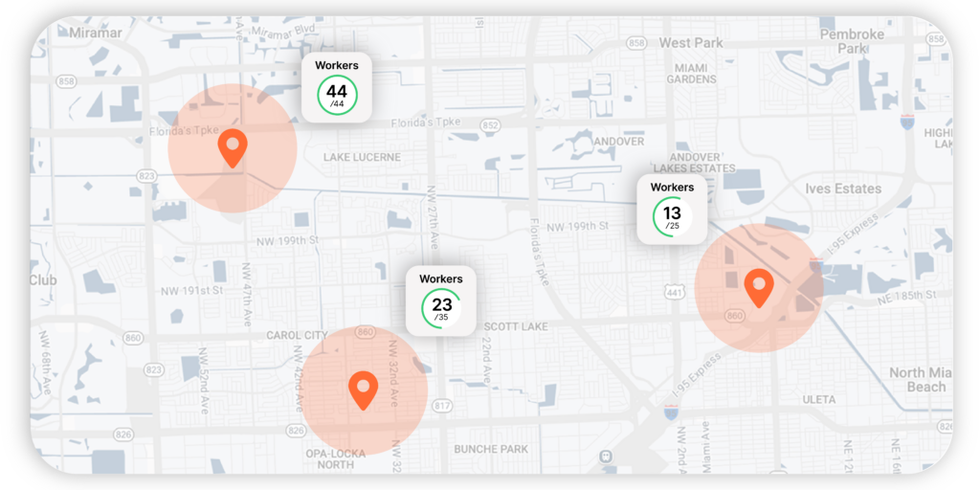Click the transit station icon near Bunche Park
The height and width of the screenshot is (490, 980).
tap(605, 457)
